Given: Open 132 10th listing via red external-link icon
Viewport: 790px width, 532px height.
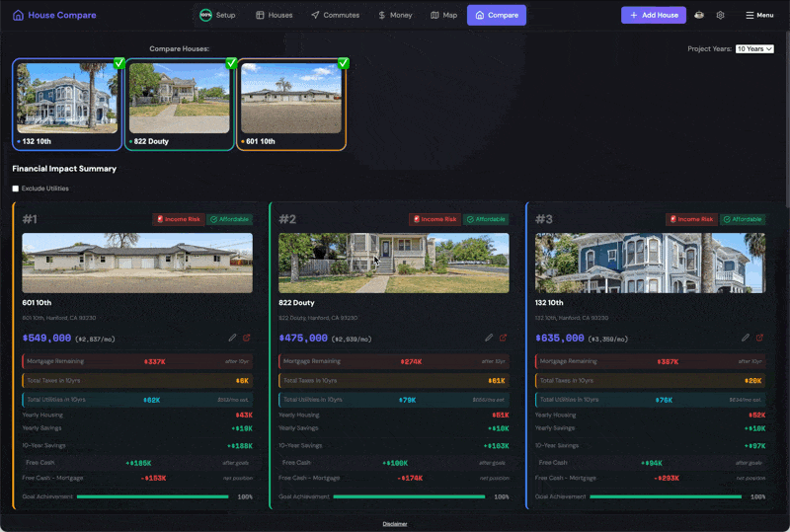Looking at the screenshot, I should pos(759,338).
